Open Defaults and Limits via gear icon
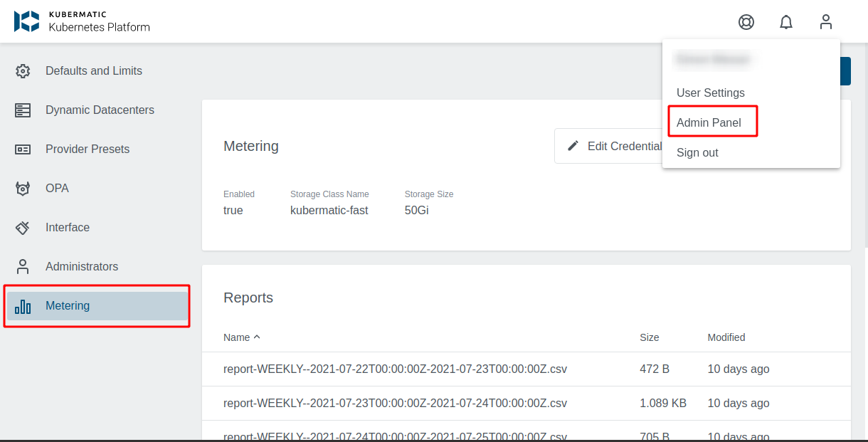 [x=22, y=70]
